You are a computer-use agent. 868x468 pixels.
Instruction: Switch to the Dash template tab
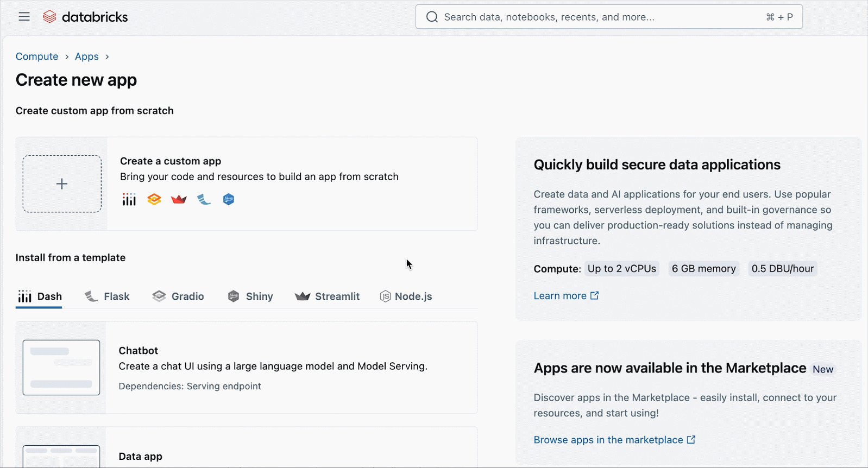[x=39, y=296]
